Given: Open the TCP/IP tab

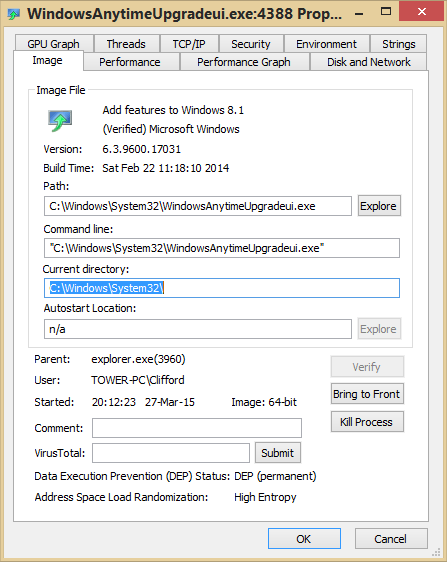Looking at the screenshot, I should pos(189,44).
